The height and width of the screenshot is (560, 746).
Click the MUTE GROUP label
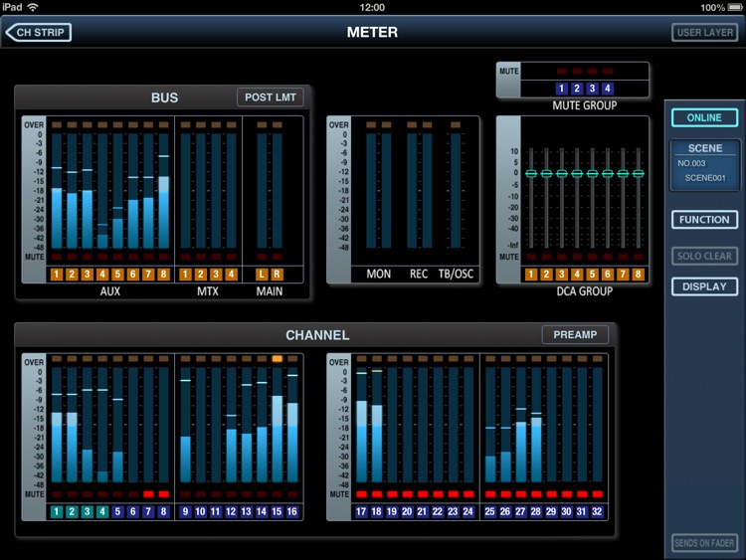click(x=584, y=105)
